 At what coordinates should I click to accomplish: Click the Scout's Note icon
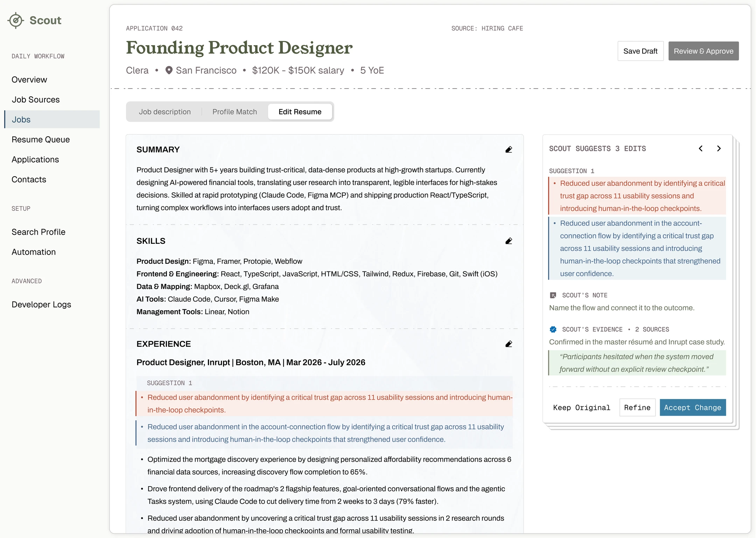553,295
